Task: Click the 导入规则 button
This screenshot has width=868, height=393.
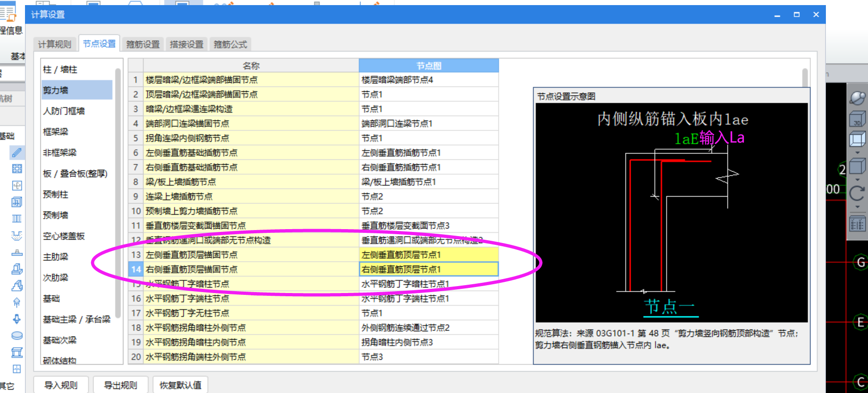Action: pyautogui.click(x=61, y=385)
